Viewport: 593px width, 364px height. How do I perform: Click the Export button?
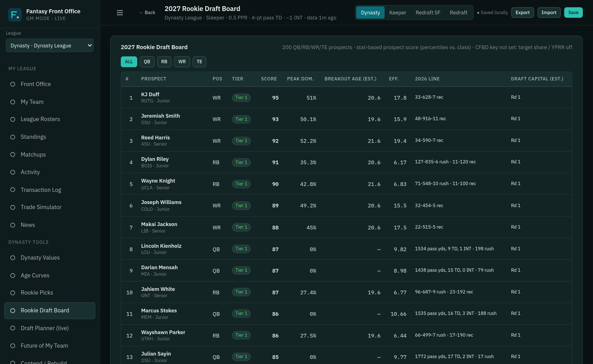[x=522, y=13]
